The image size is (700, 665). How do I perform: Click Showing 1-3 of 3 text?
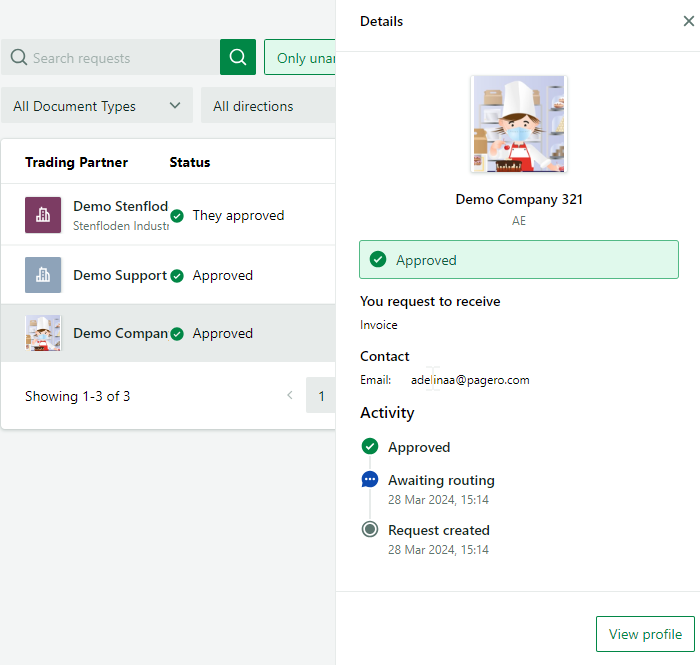78,396
